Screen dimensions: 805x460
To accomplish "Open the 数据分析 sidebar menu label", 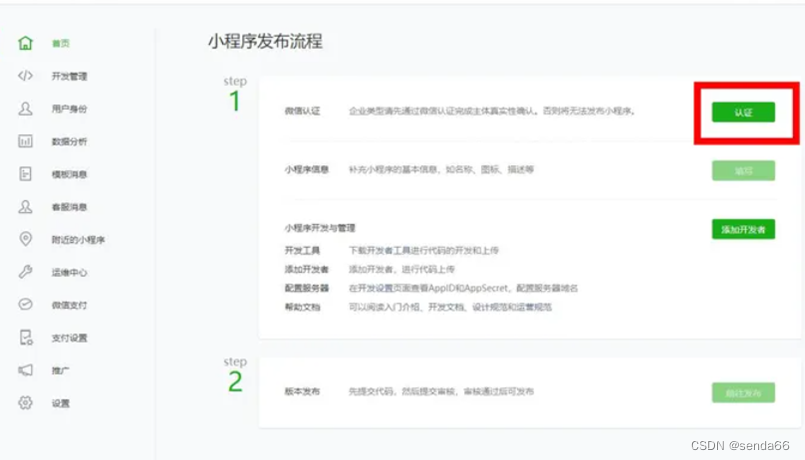I will click(x=69, y=142).
